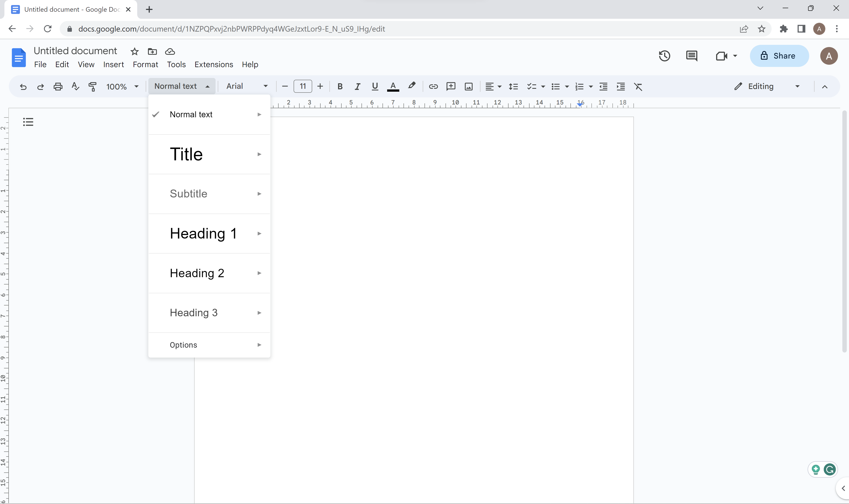This screenshot has height=504, width=849.
Task: Start a video call with Meet
Action: (x=722, y=55)
